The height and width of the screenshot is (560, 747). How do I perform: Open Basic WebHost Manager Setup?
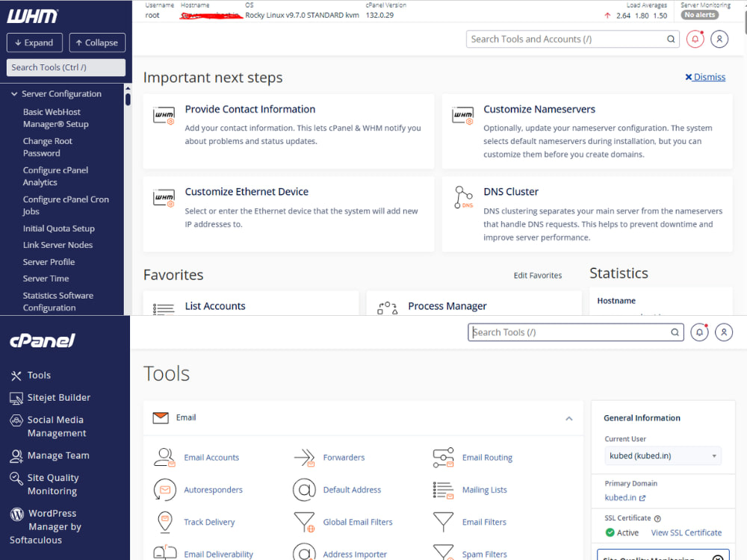[x=56, y=118]
